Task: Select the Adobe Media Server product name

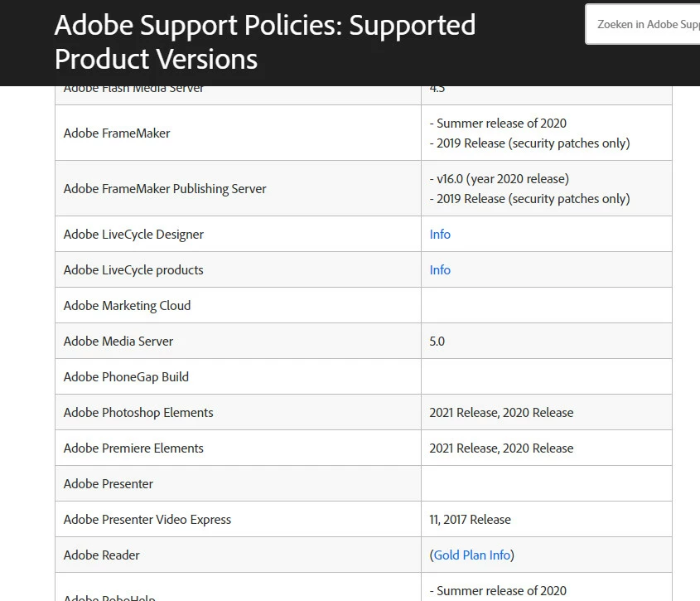Action: (118, 342)
